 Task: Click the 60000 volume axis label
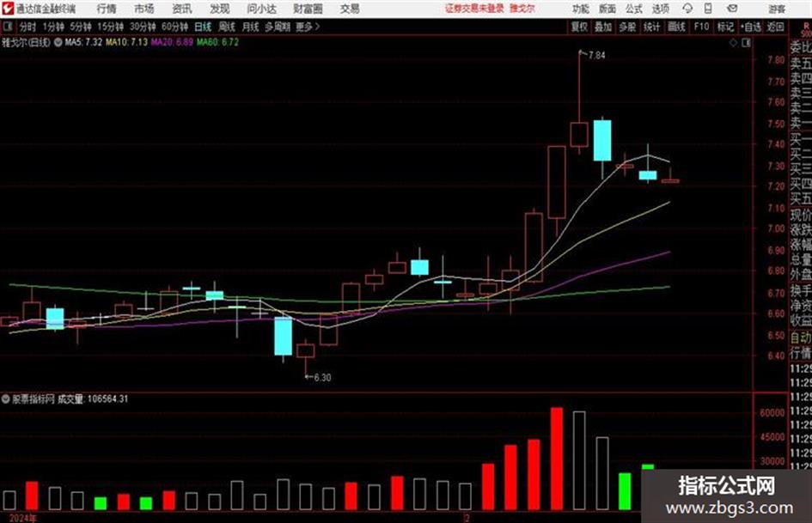coord(772,413)
